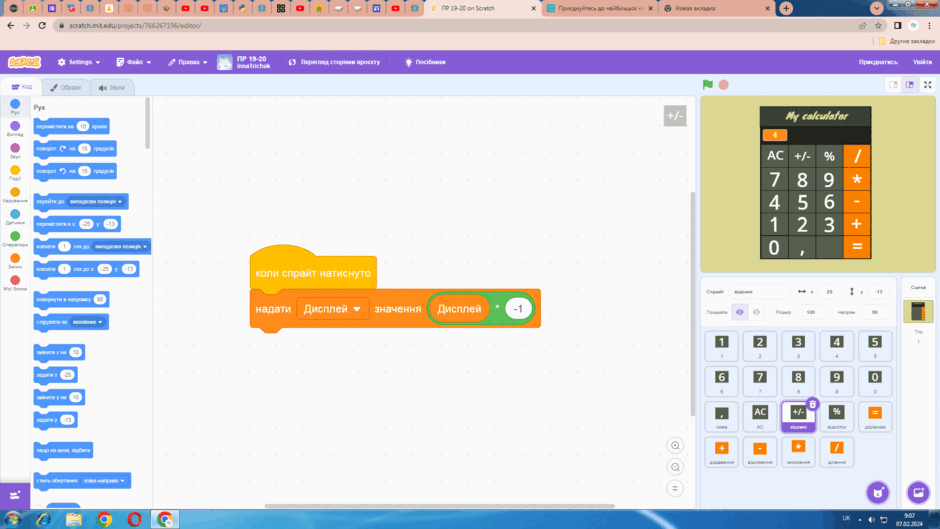This screenshot has width=940, height=529.
Task: Select the AC sprite thumbnail
Action: (x=760, y=416)
